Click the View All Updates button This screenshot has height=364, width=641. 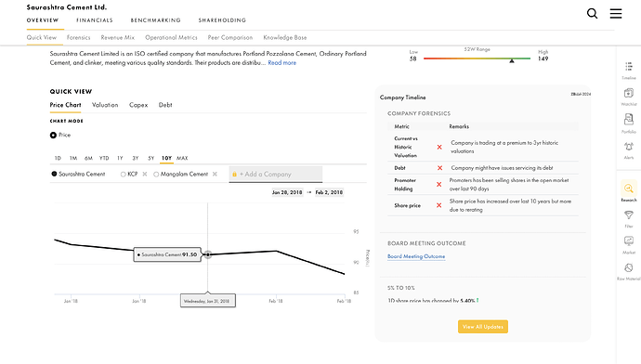coord(483,327)
